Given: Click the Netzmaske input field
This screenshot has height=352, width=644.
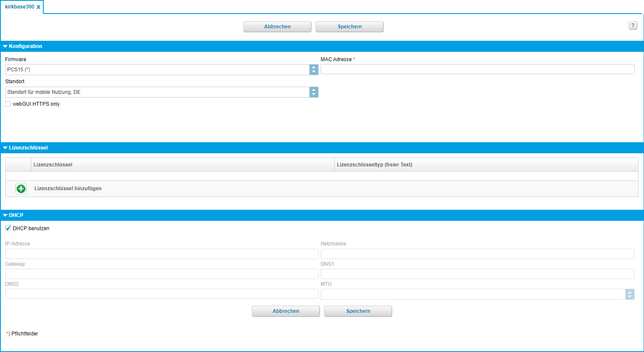Looking at the screenshot, I should (x=477, y=254).
